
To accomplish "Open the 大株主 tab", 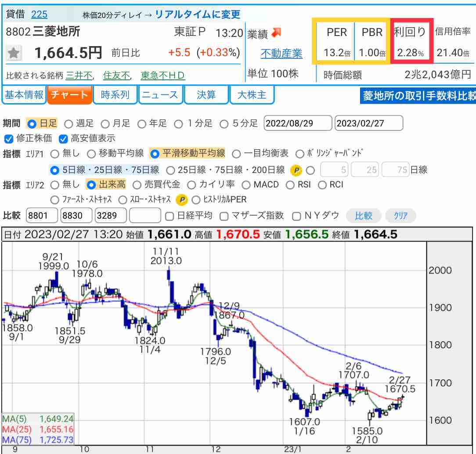I will 252,95.
